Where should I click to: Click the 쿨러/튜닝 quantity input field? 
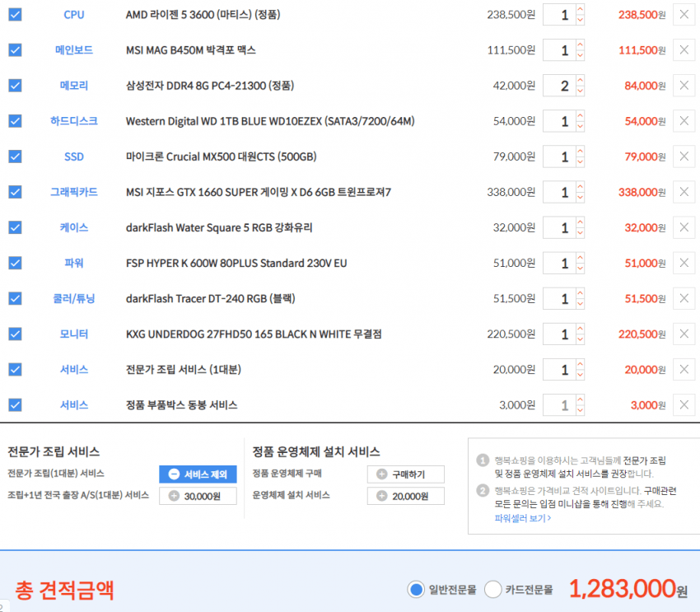[x=559, y=298]
